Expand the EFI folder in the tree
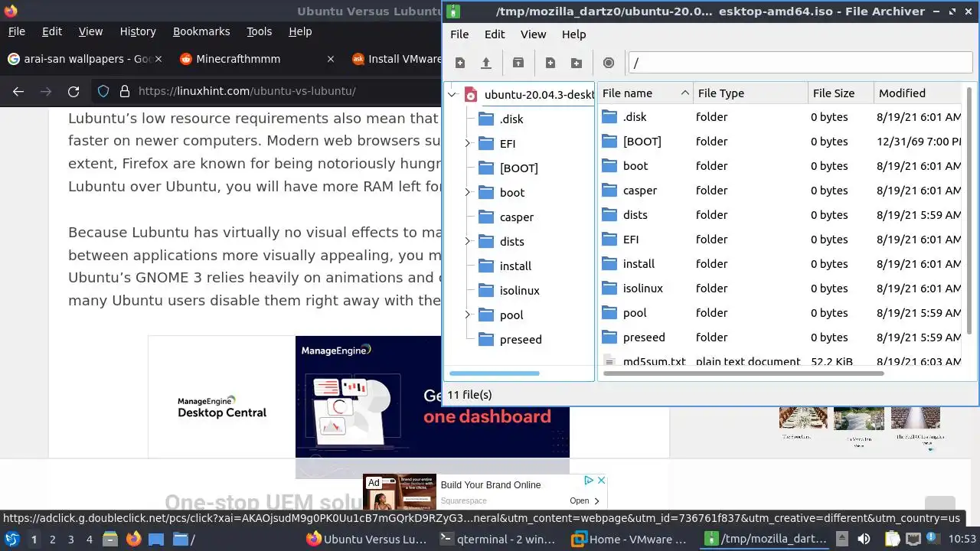 [468, 144]
